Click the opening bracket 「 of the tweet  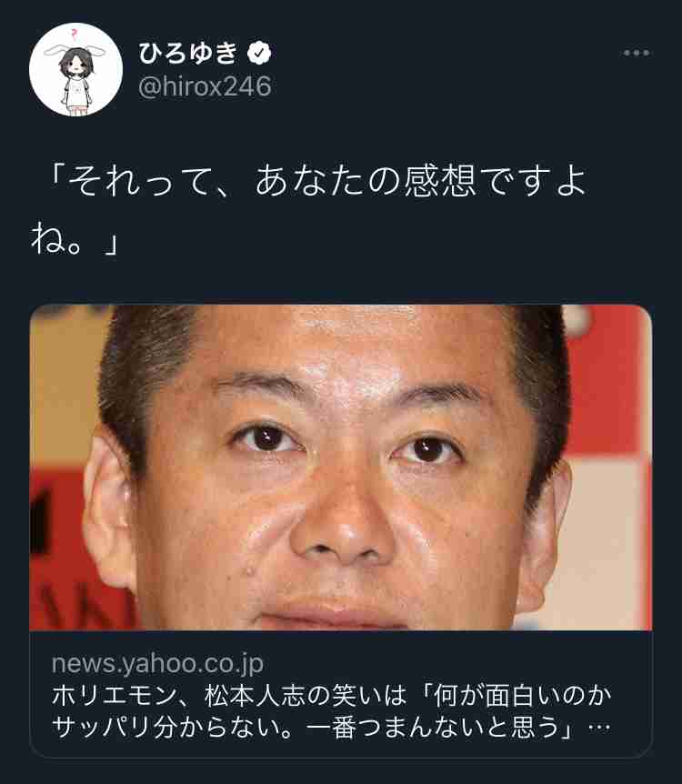(x=58, y=181)
